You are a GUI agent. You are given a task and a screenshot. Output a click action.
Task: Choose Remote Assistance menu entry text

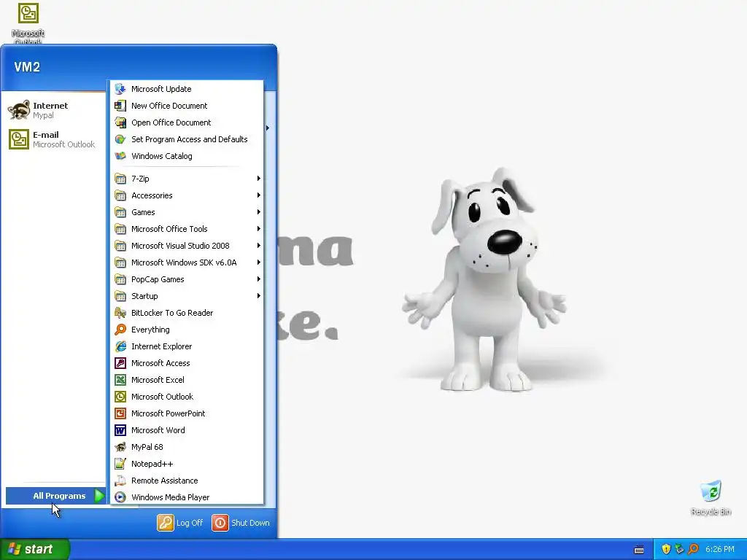(165, 481)
